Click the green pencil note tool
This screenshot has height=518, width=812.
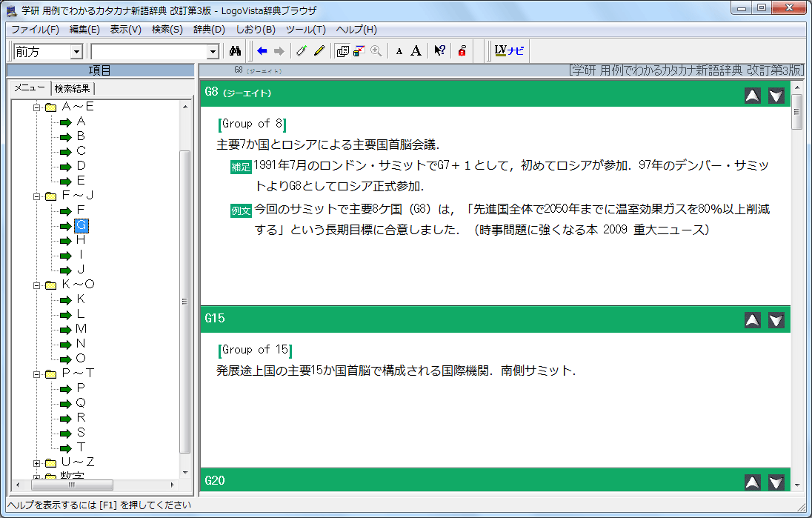301,51
